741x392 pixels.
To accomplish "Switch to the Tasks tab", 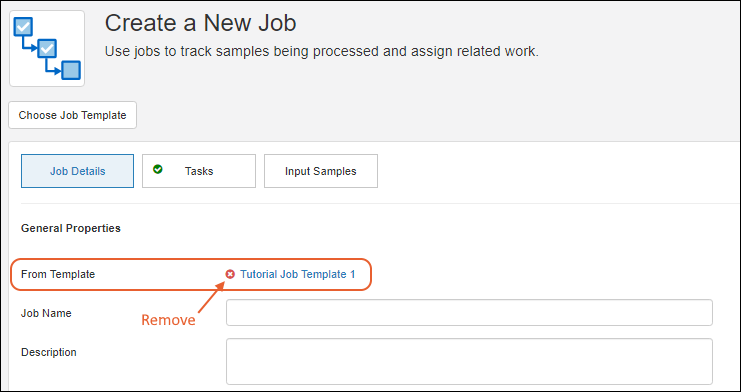I will coord(199,171).
